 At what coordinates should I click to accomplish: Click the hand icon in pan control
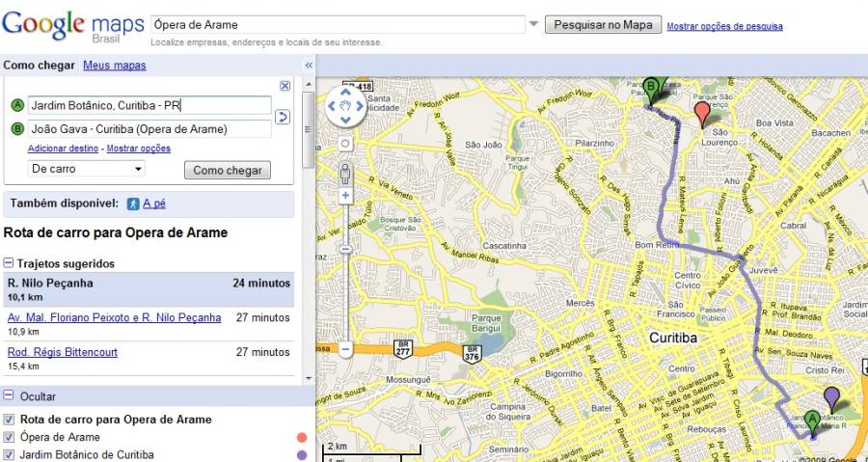(345, 106)
